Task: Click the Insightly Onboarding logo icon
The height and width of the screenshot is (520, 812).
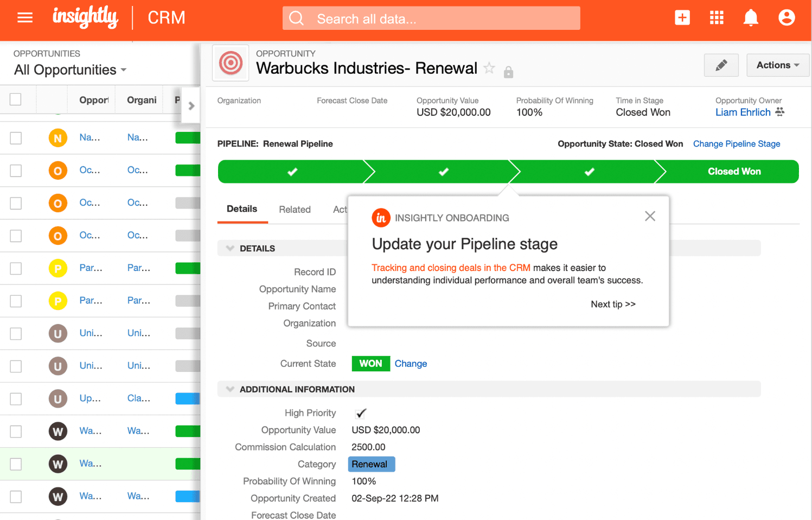Action: (381, 218)
